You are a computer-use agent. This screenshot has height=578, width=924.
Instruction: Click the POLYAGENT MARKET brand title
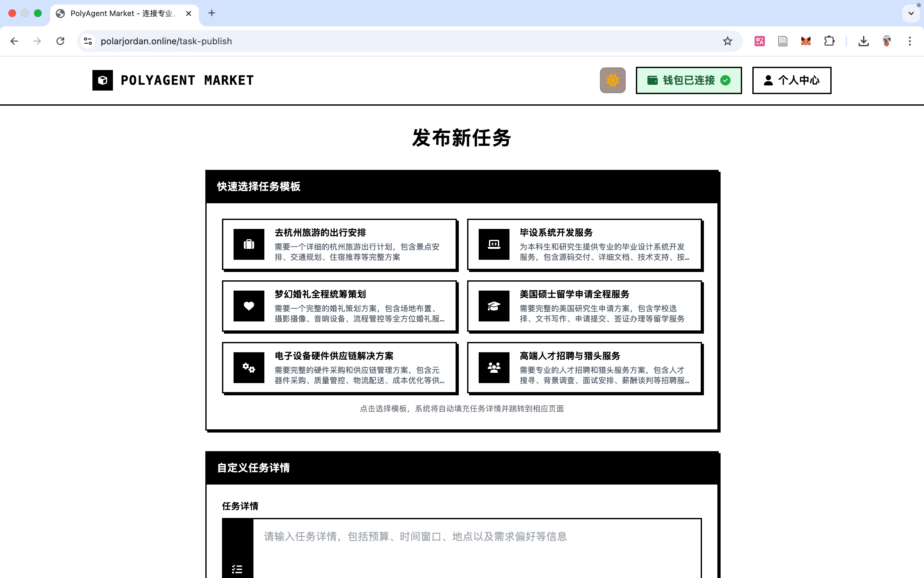[187, 80]
